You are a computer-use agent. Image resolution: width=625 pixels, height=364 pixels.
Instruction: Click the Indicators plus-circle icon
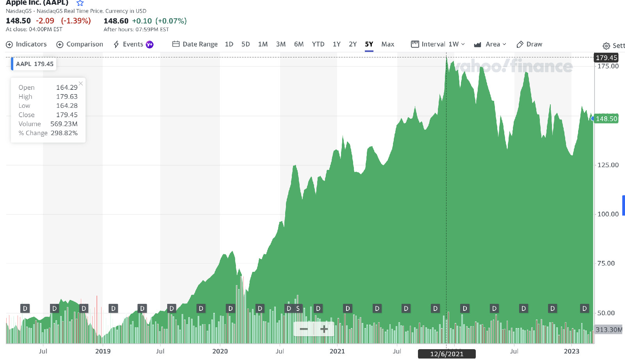[x=9, y=45]
